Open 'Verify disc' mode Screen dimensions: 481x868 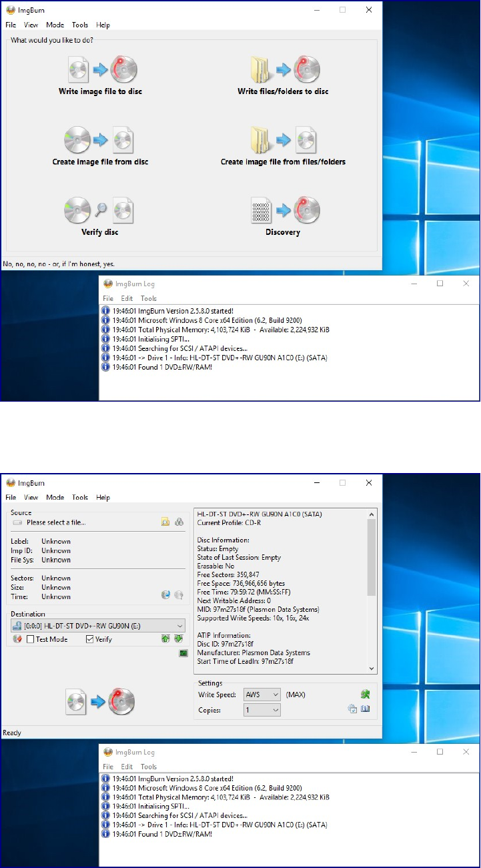[x=99, y=216]
